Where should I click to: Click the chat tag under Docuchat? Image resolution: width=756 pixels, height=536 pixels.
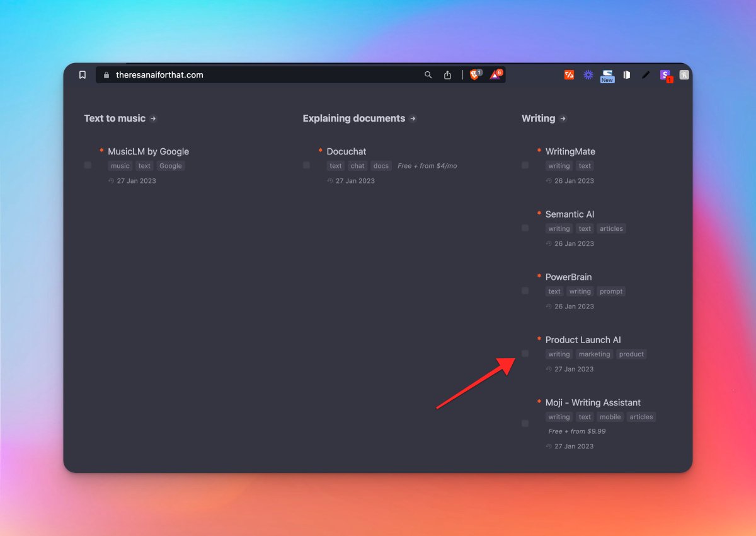358,166
